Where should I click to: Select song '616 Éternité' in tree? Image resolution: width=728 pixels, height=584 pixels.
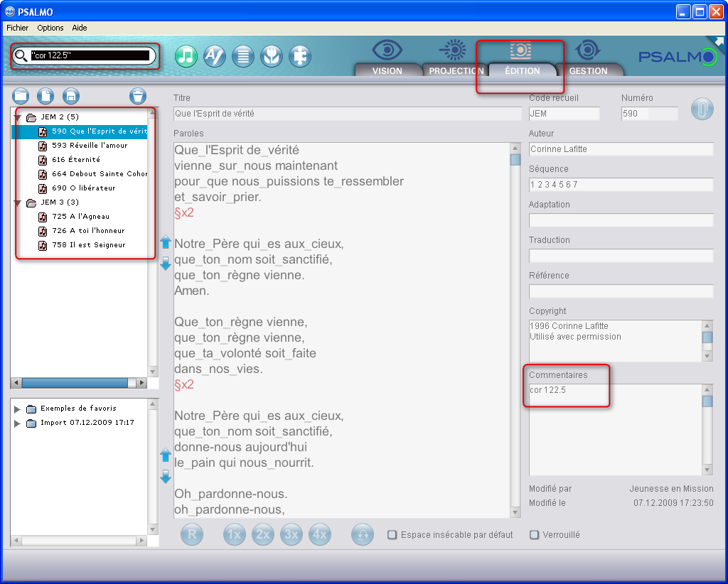pyautogui.click(x=76, y=160)
